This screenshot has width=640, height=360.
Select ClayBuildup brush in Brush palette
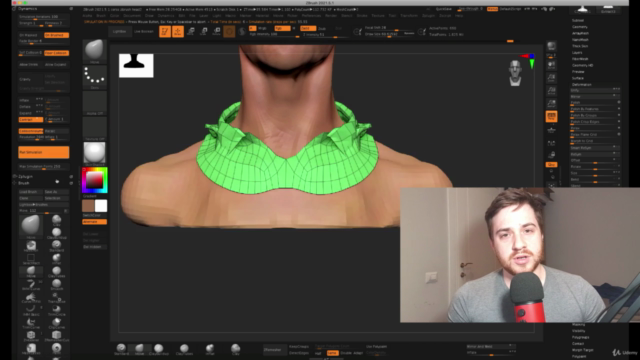tap(56, 233)
